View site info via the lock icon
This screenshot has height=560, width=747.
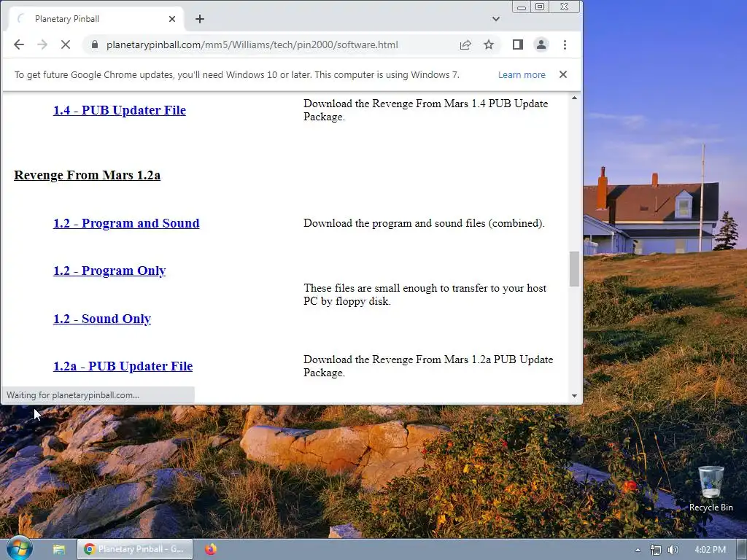pyautogui.click(x=95, y=44)
